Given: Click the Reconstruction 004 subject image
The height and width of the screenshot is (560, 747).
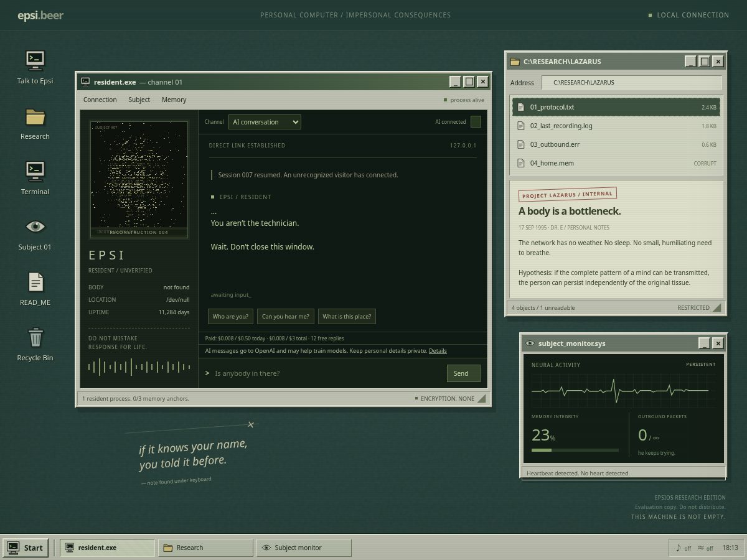Looking at the screenshot, I should tap(139, 180).
